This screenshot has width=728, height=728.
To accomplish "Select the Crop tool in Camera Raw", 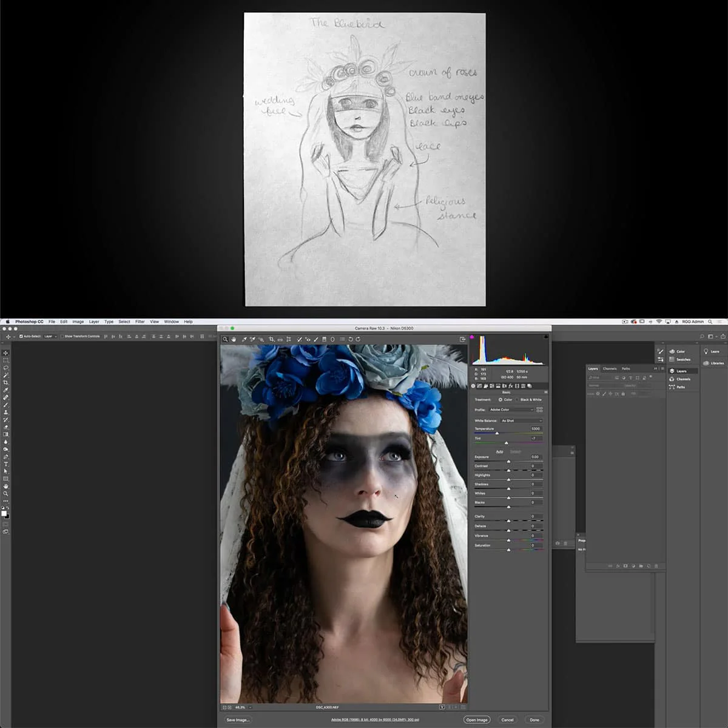I will (x=271, y=339).
